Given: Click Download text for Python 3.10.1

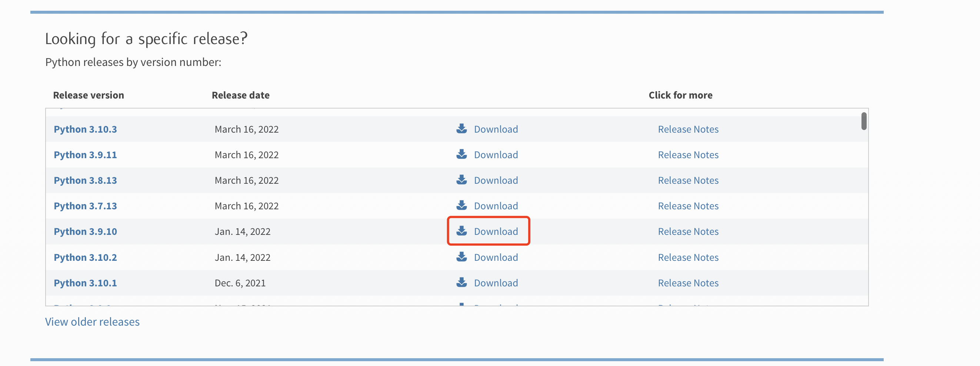Looking at the screenshot, I should (x=496, y=283).
